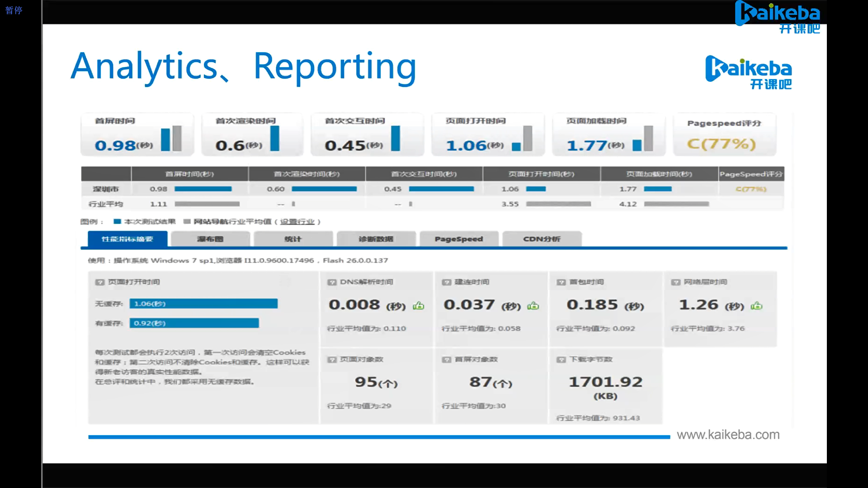Open the PageSpeed tab

coord(459,239)
